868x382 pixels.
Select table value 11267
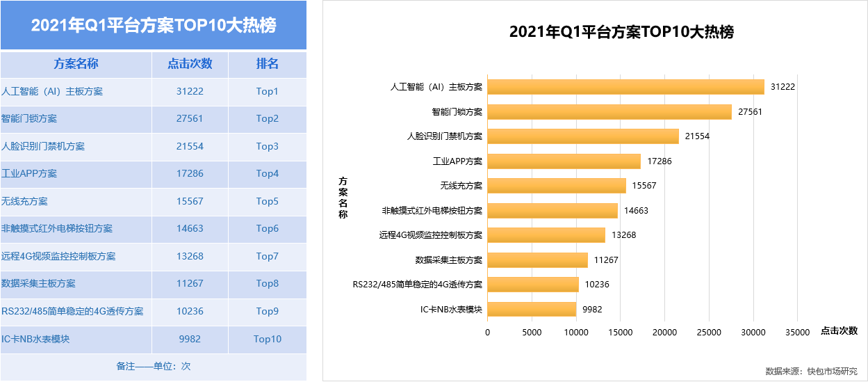click(190, 284)
